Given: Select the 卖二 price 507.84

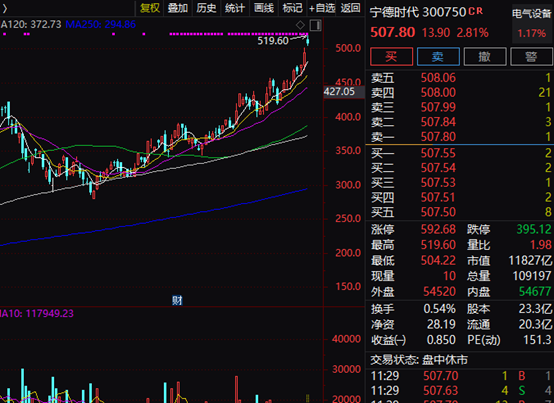Looking at the screenshot, I should [x=438, y=122].
